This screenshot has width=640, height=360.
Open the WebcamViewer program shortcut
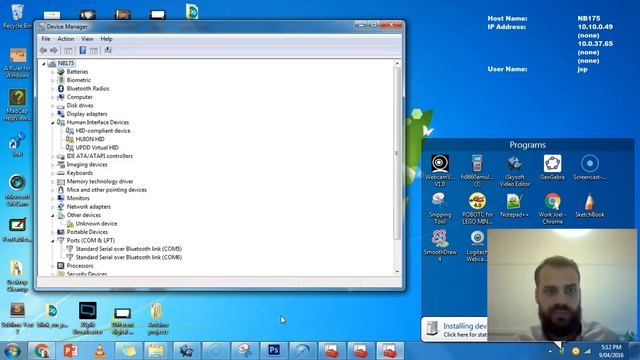tap(440, 171)
